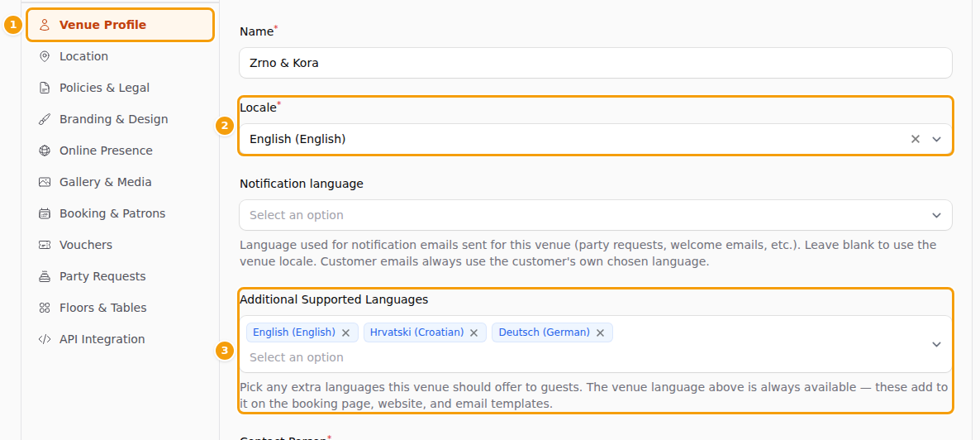Open the Venue Profile section
Image resolution: width=980 pixels, height=440 pixels.
coord(121,25)
